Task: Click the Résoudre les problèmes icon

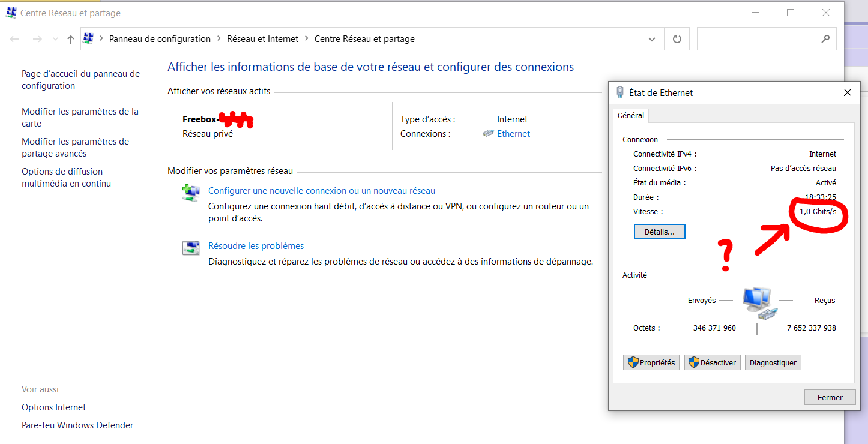Action: [x=191, y=248]
